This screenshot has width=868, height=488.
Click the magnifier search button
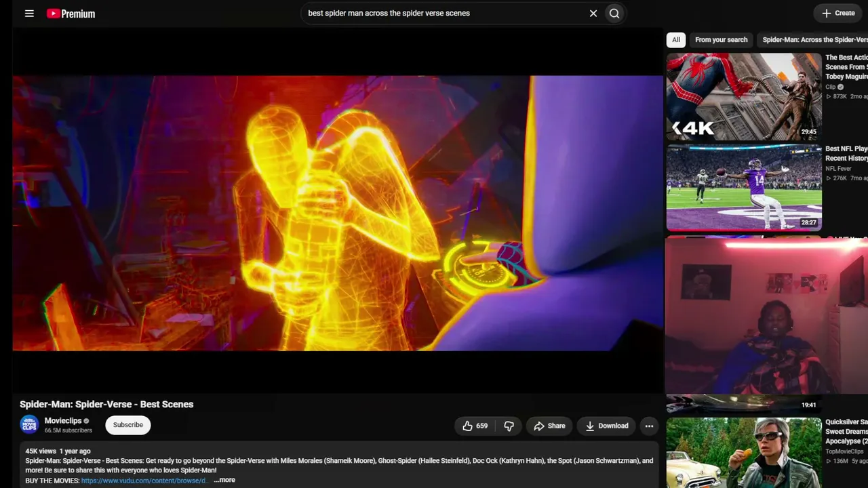coord(614,14)
